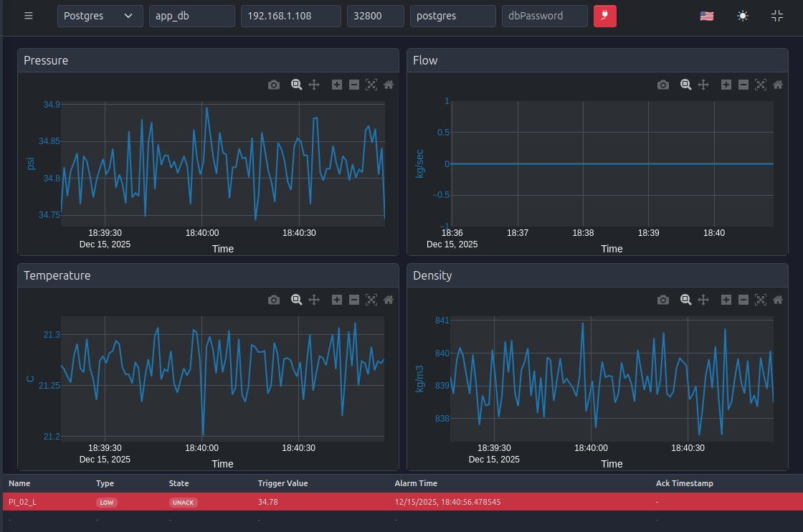Click the Name column header
Image resolution: width=803 pixels, height=532 pixels.
click(x=19, y=483)
